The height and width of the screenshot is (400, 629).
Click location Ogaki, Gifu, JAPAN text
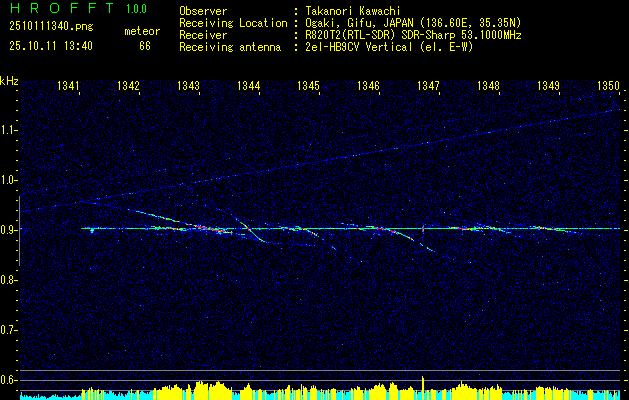pyautogui.click(x=413, y=23)
